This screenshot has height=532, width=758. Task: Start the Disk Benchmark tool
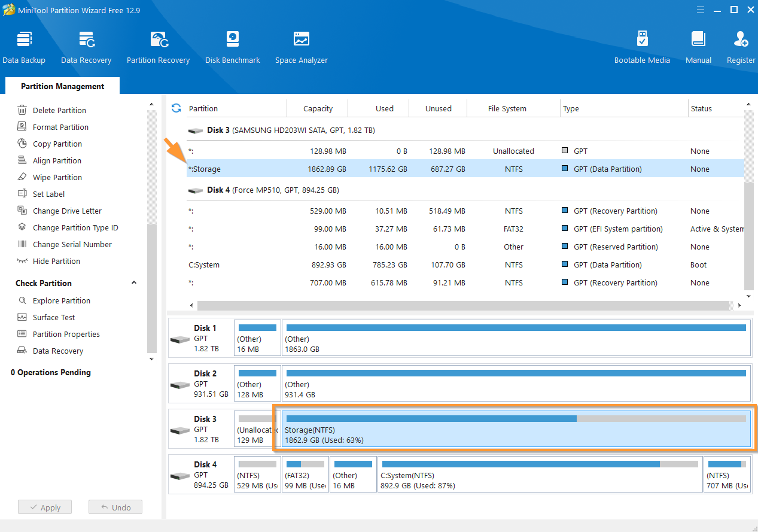[233, 47]
